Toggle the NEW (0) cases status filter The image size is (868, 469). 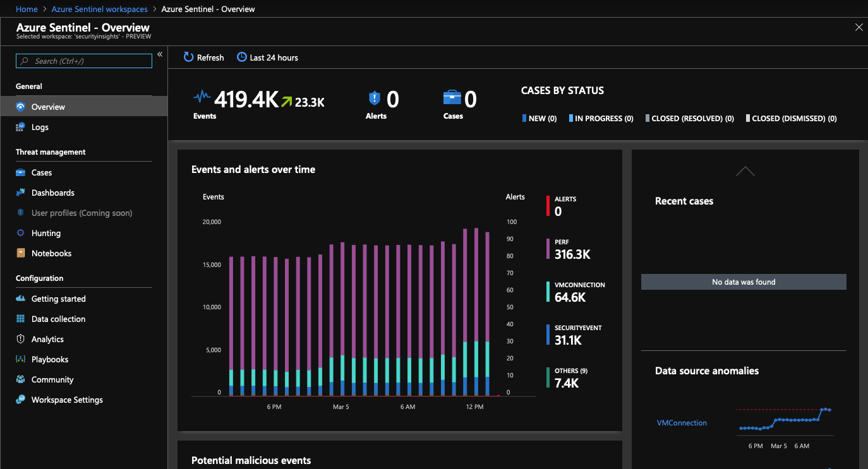click(x=539, y=118)
